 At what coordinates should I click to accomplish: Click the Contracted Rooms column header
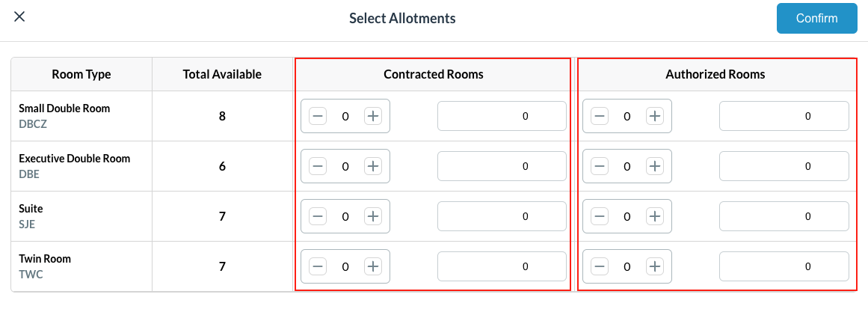[433, 74]
